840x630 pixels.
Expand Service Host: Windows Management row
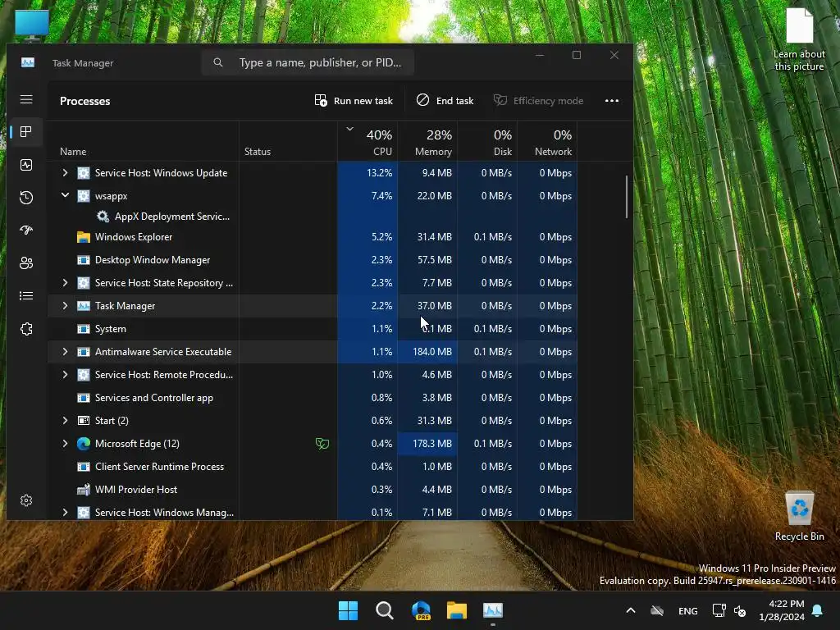(65, 512)
